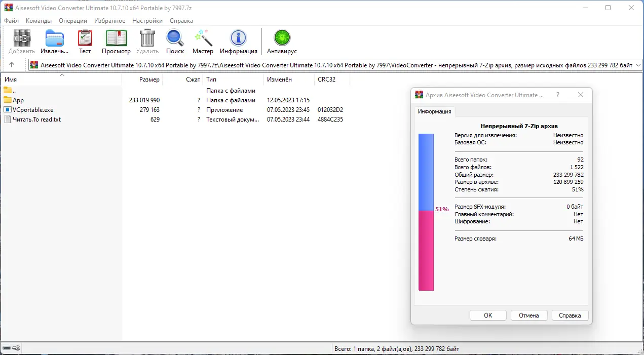Viewport: 644px width, 355px height.
Task: Select the App folder name
Action: (18, 100)
